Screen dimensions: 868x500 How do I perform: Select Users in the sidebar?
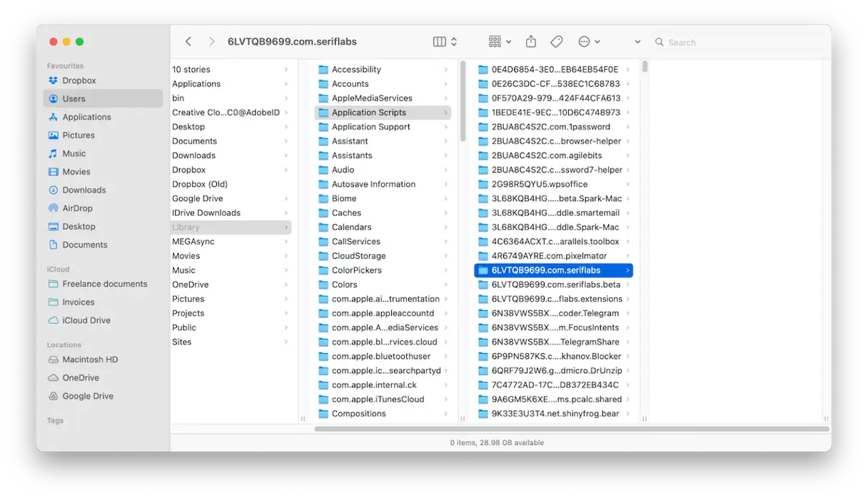pyautogui.click(x=103, y=98)
